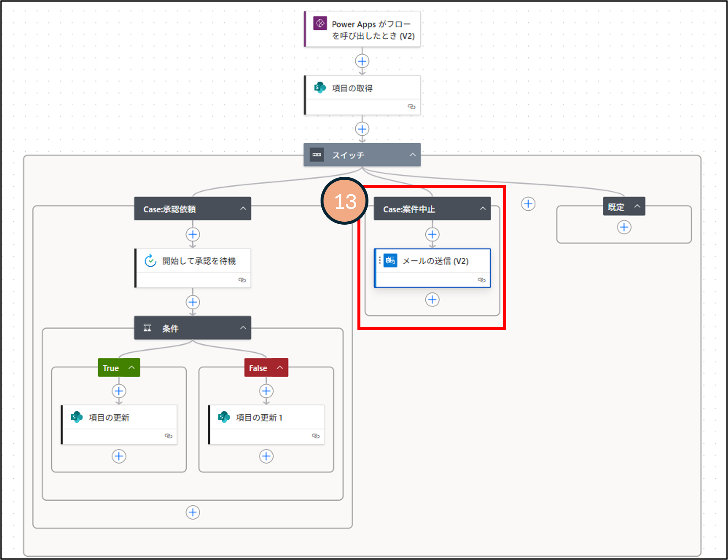
Task: Collapse the 既定 default case
Action: 637,206
